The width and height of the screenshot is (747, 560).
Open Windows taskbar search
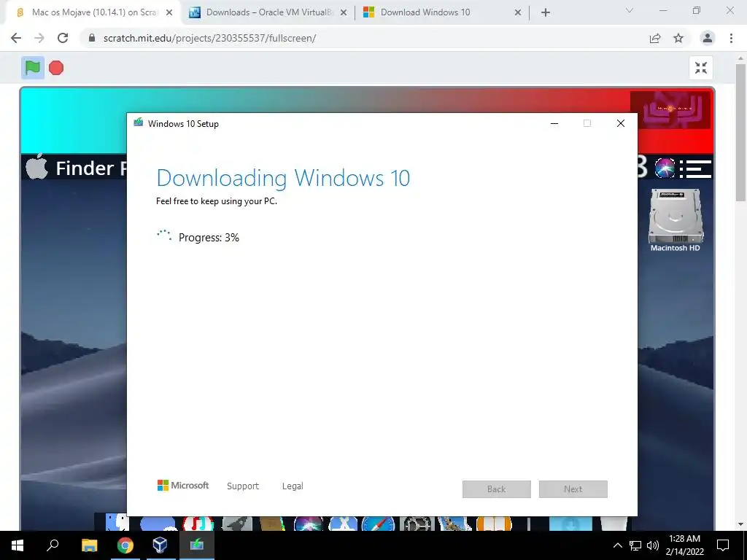click(53, 545)
